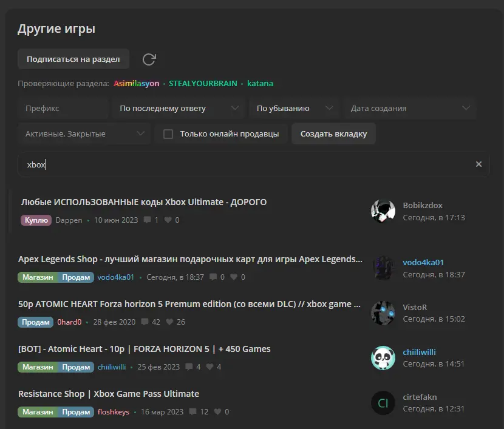Click the Куплю prefix tag

click(x=36, y=220)
